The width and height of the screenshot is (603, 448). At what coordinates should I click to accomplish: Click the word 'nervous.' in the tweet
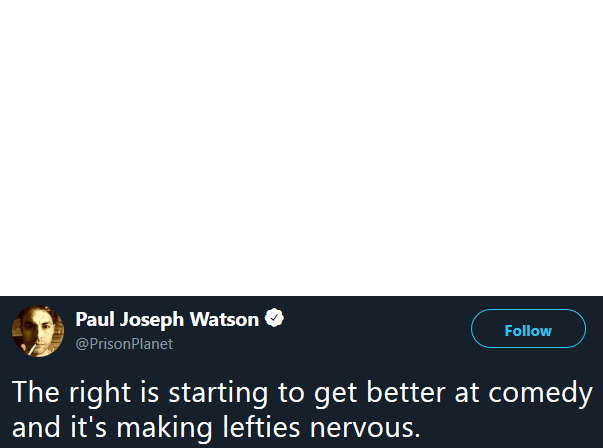(365, 428)
